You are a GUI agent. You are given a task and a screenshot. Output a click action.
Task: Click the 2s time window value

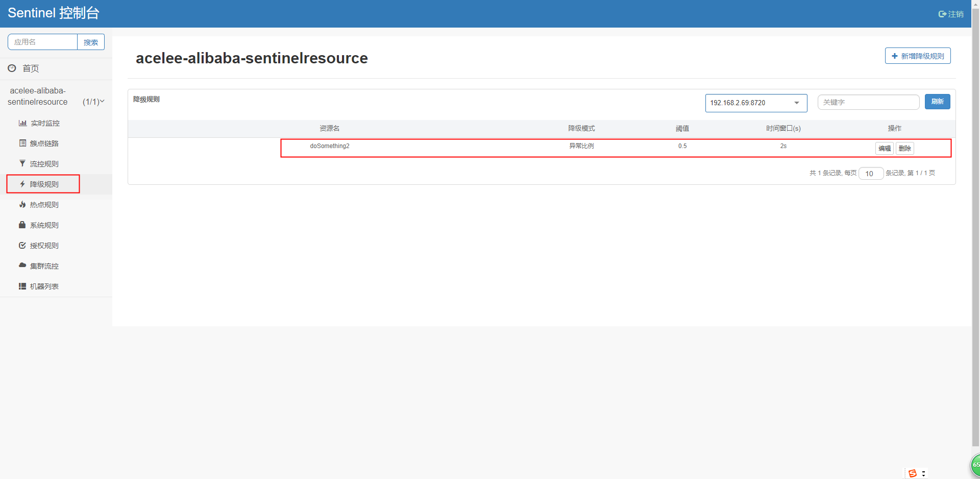783,146
